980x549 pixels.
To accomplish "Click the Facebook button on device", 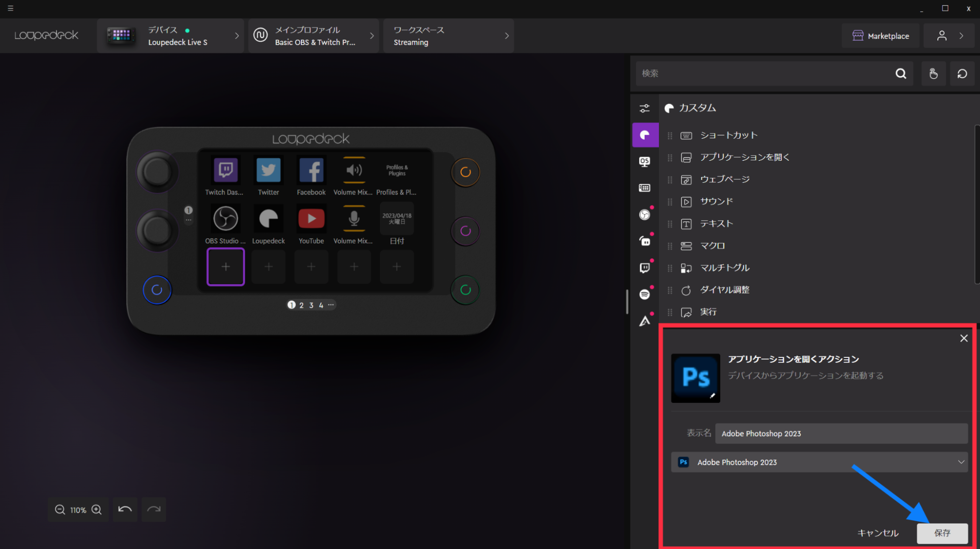I will pos(311,170).
